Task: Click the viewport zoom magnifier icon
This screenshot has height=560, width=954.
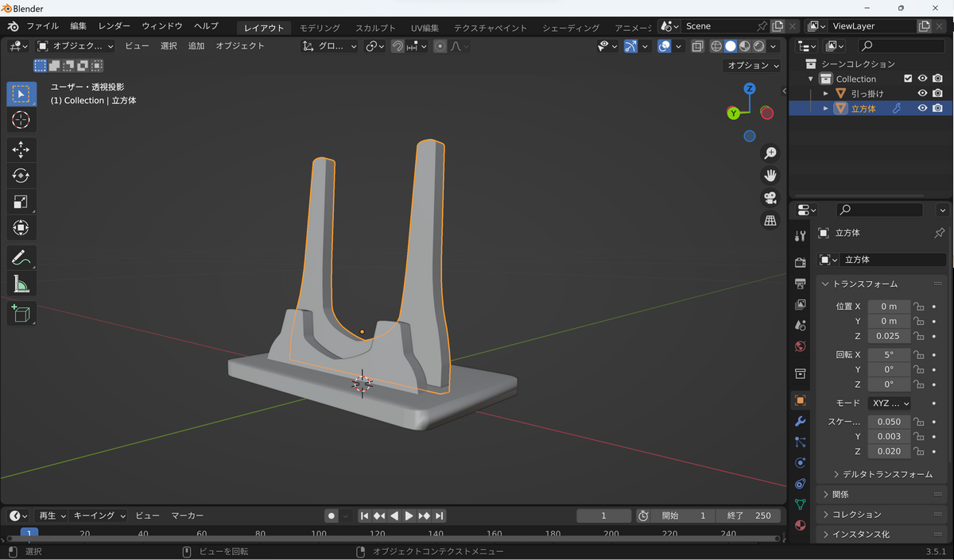Action: pyautogui.click(x=770, y=153)
